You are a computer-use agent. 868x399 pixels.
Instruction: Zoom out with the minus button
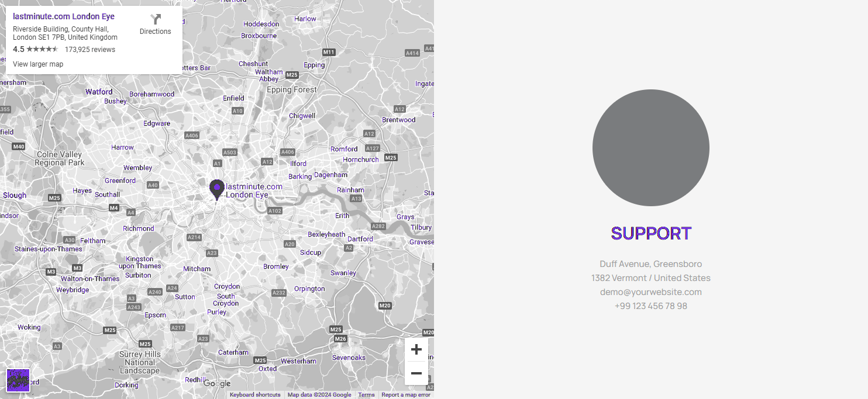(416, 373)
